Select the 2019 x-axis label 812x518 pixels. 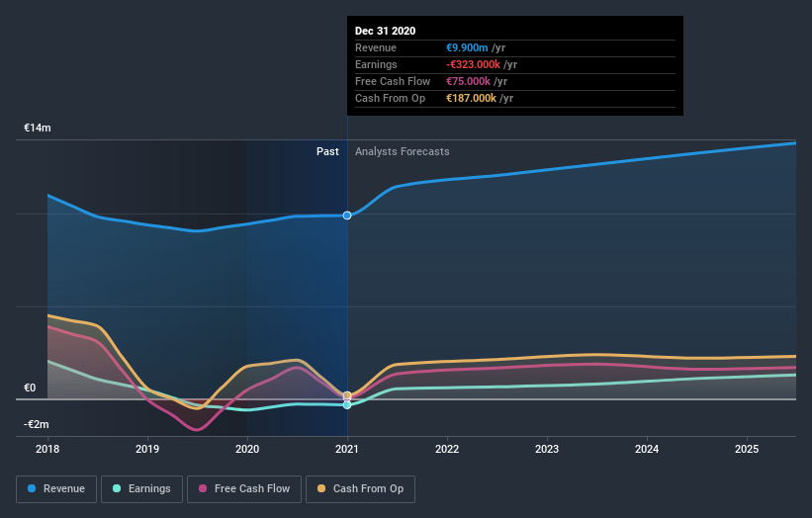click(147, 449)
